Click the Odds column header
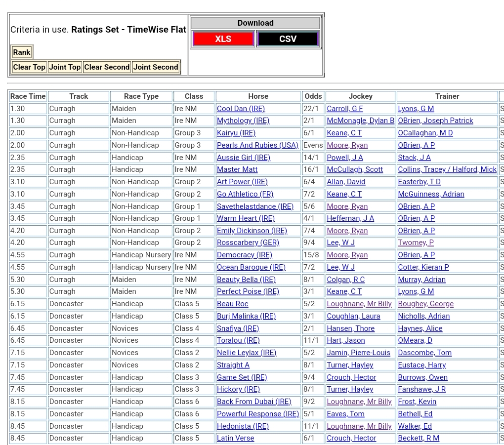The width and height of the screenshot is (504, 445). click(x=313, y=96)
